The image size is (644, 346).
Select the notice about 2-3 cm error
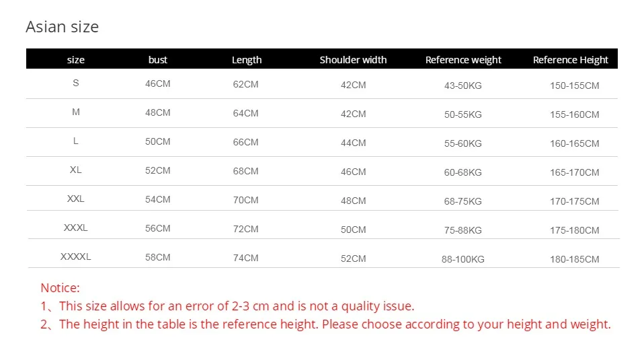point(227,306)
